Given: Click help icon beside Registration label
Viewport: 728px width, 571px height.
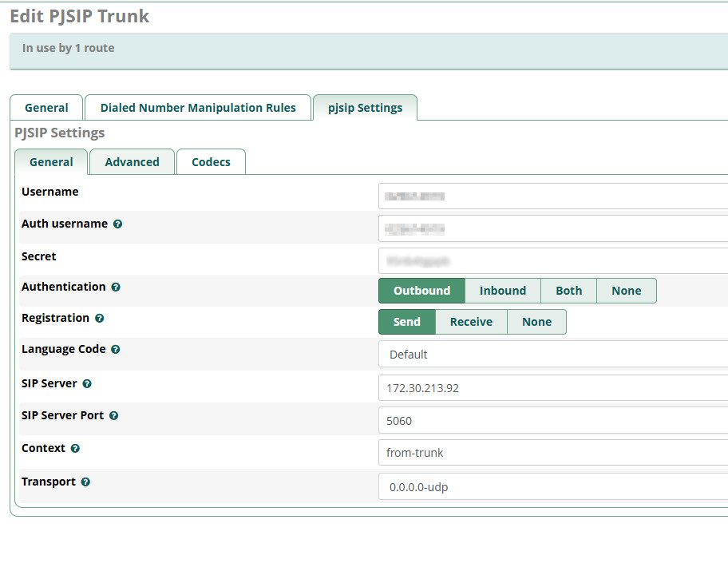Looking at the screenshot, I should [x=100, y=319].
